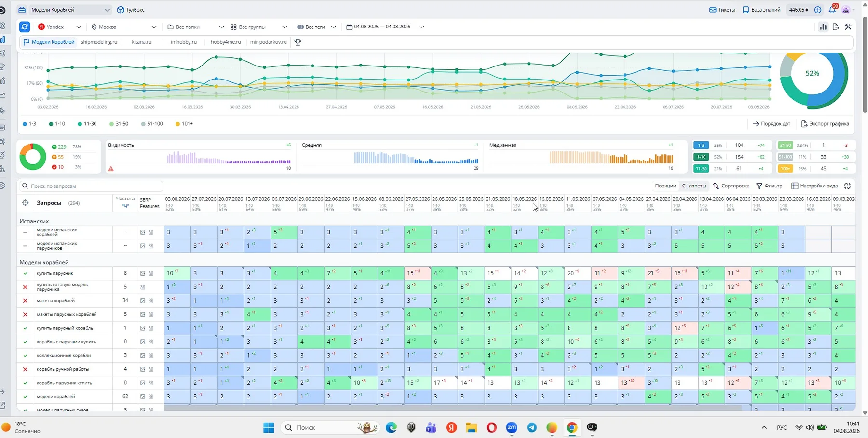This screenshot has height=438, width=868.
Task: Click the Порядок дат button
Action: tap(772, 124)
